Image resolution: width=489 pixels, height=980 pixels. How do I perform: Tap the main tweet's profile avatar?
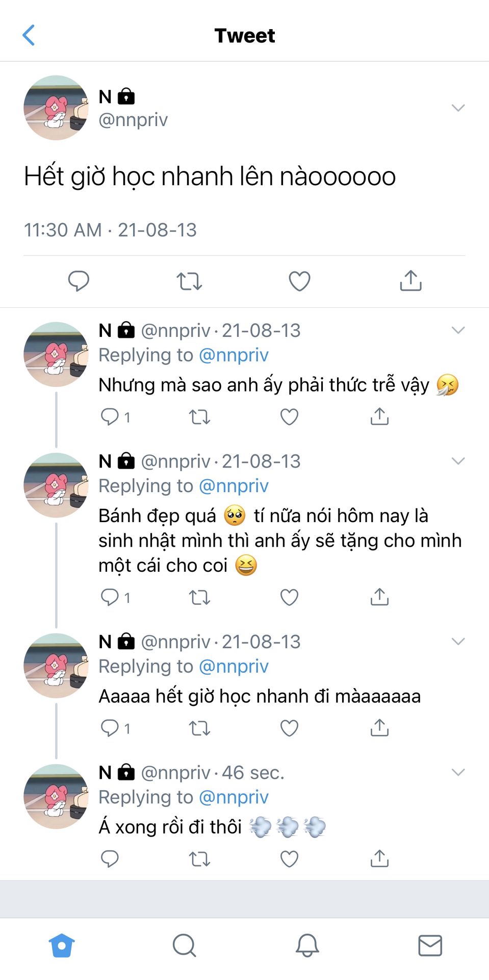click(56, 108)
